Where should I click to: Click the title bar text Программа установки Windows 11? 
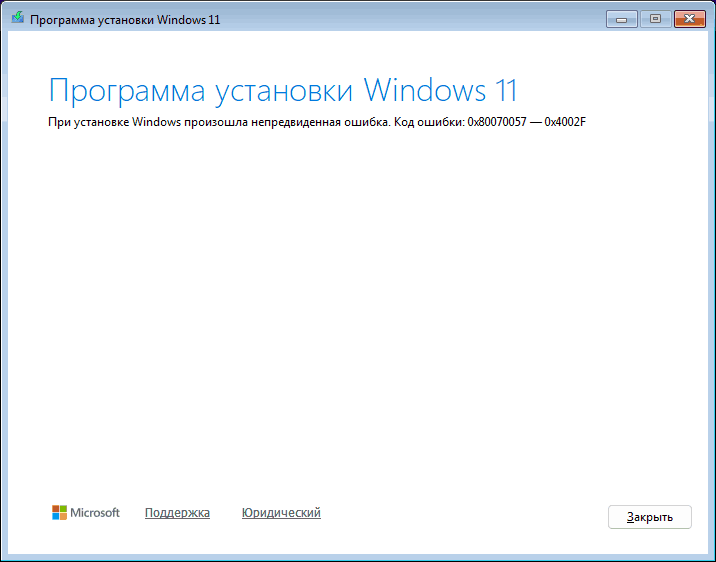(x=125, y=20)
